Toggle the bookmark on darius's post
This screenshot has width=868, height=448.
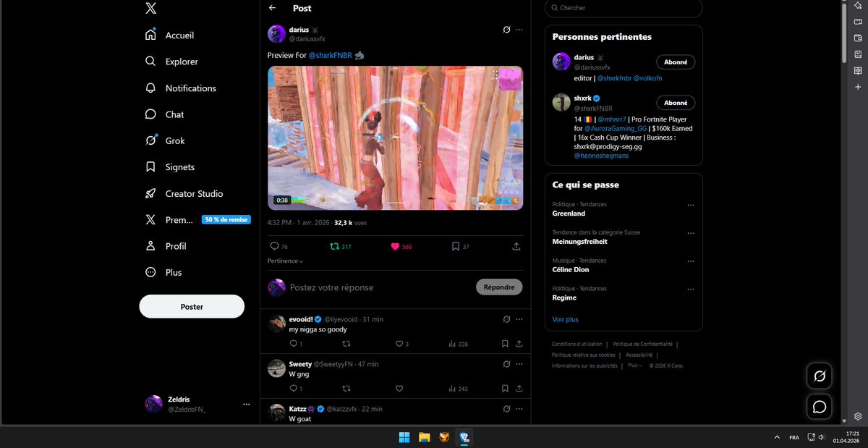pyautogui.click(x=454, y=246)
